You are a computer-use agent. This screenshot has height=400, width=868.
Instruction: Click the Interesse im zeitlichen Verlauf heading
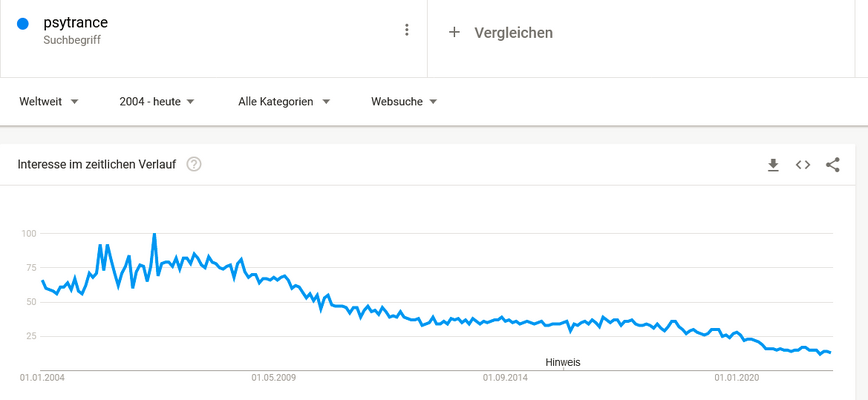point(97,164)
